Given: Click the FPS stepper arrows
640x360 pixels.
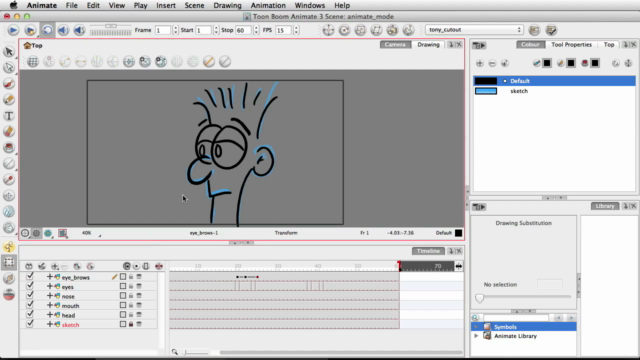Looking at the screenshot, I should tap(296, 30).
